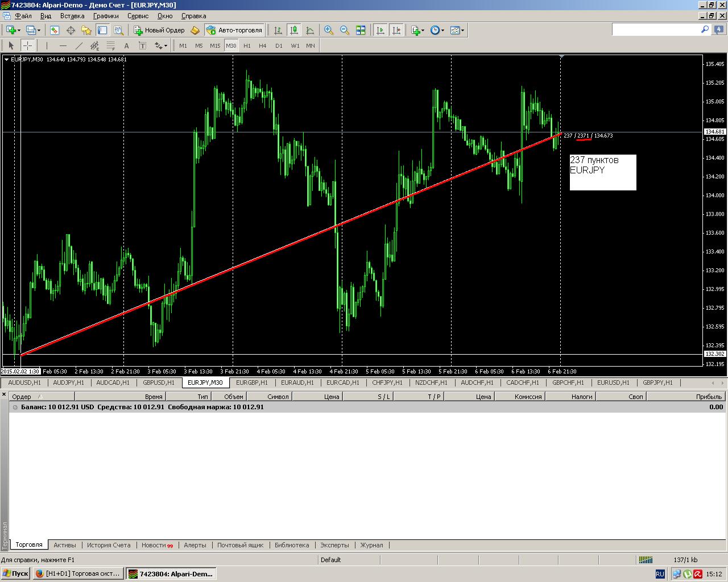Open the Strategy Tester magnifier icon
The image size is (728, 582).
pyautogui.click(x=118, y=30)
